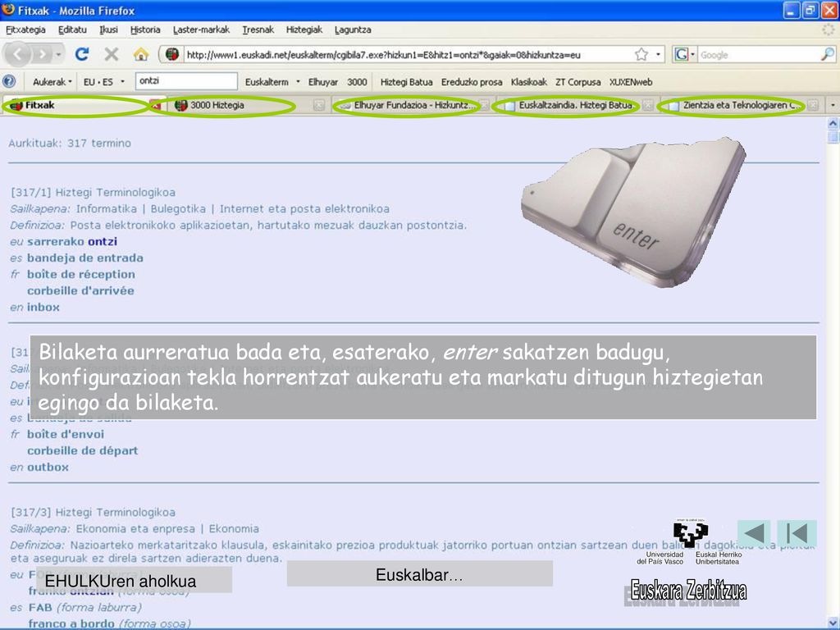Switch to Euskaltzaindia Hiztegi Batua tab
The width and height of the screenshot is (840, 630).
tap(576, 106)
